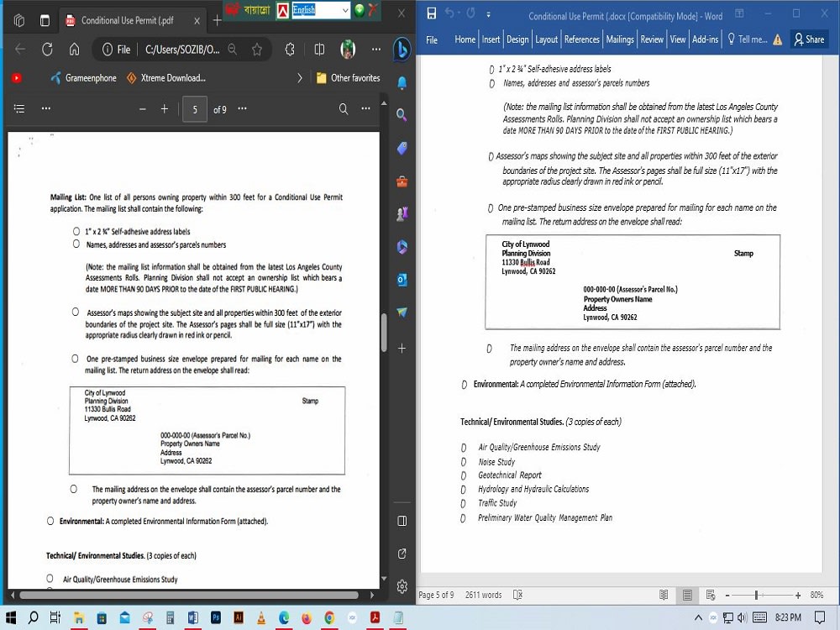Switch Word to Print Layout view icon
This screenshot has height=630, width=840.
(x=687, y=595)
